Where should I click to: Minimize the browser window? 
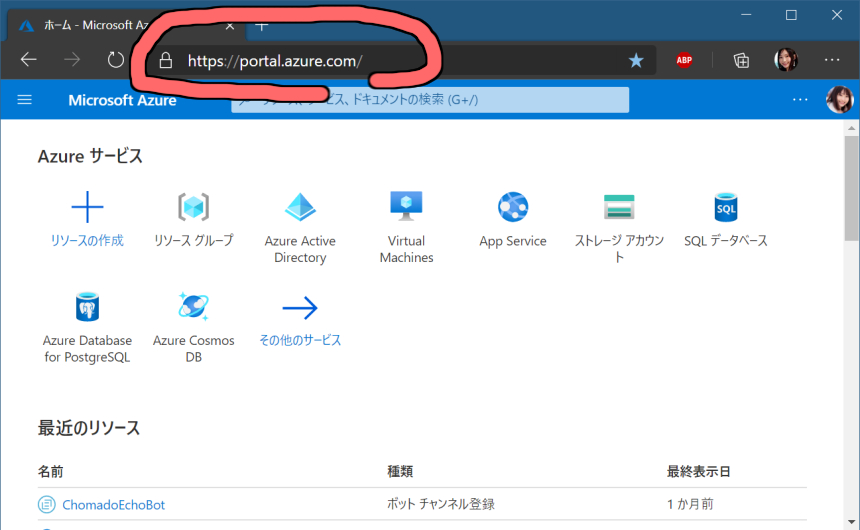click(746, 15)
